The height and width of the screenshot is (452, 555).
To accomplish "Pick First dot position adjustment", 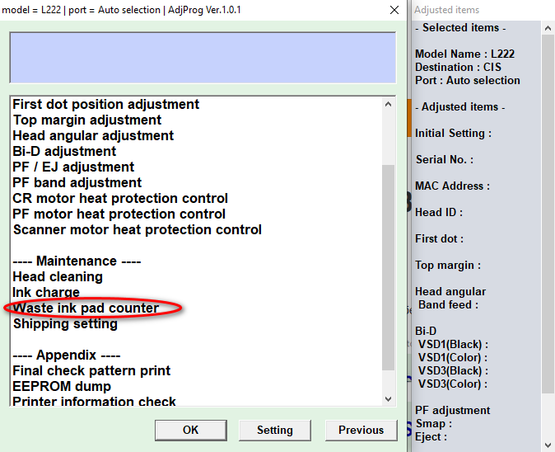I will tap(106, 104).
